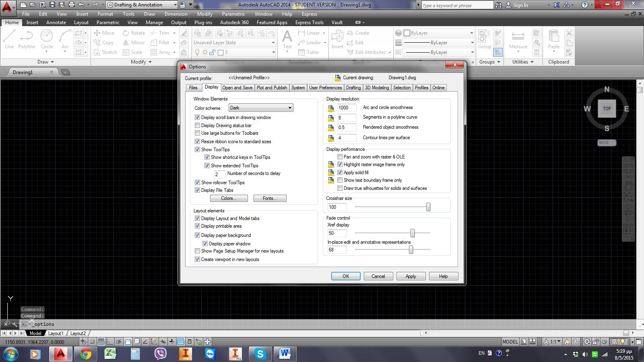This screenshot has height=362, width=644.
Task: Switch to the 3D Modeling tab
Action: click(x=377, y=88)
